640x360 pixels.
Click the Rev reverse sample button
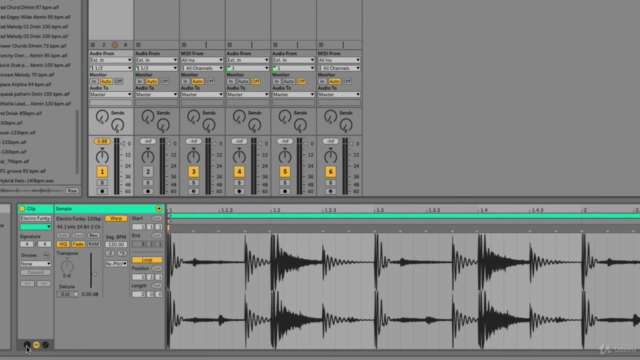coord(93,236)
